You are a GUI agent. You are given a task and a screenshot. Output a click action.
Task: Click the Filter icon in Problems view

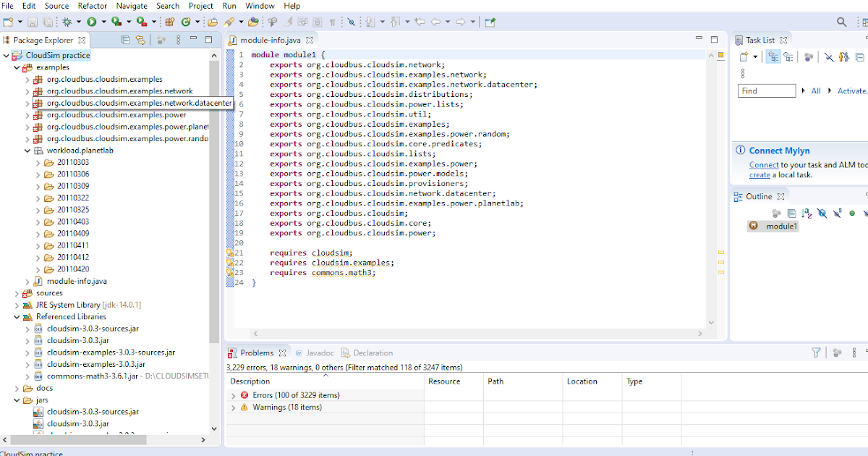coord(816,352)
